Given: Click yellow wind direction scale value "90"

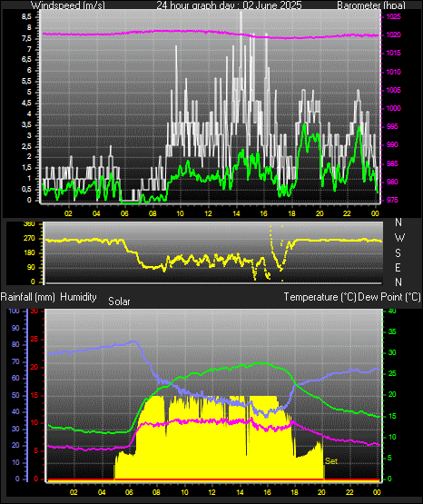Looking at the screenshot, I should [x=31, y=267].
